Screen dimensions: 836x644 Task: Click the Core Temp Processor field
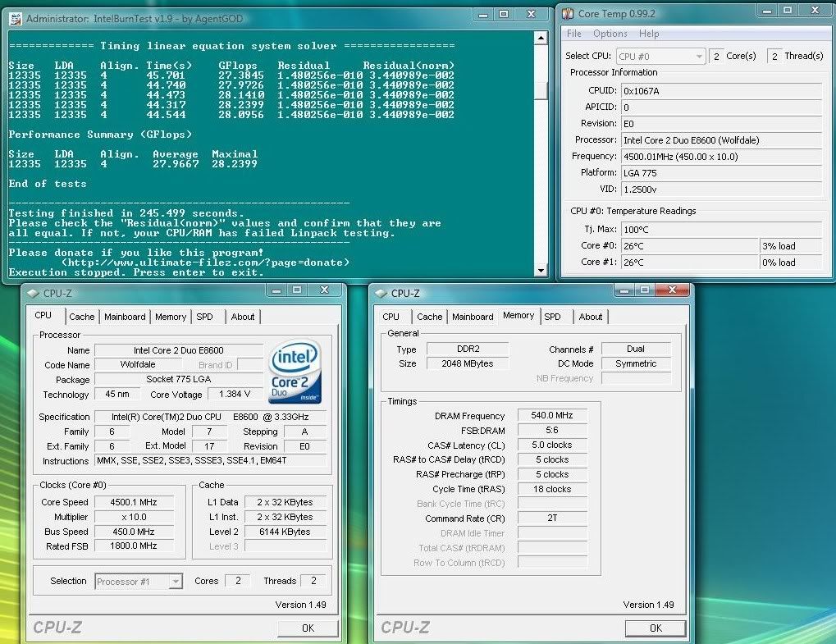[x=721, y=140]
